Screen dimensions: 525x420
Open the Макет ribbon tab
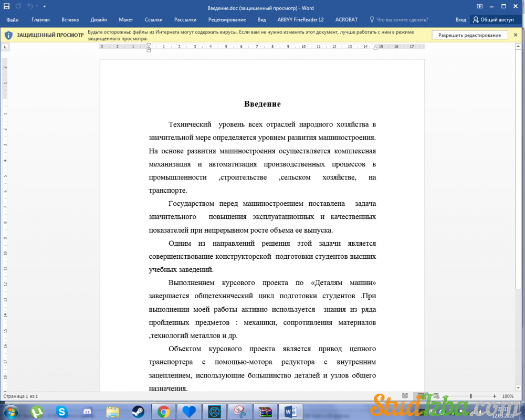tap(126, 20)
